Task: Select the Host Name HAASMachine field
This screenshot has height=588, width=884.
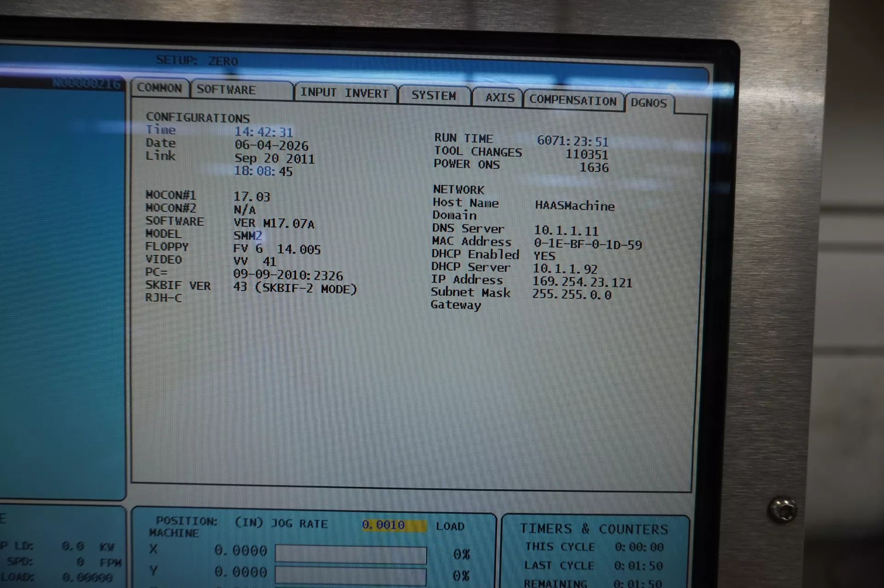Action: point(575,206)
